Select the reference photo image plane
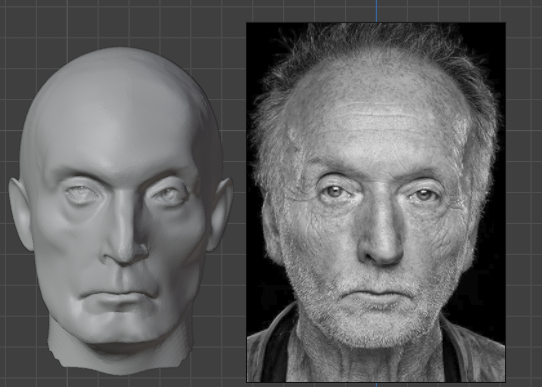Viewport: 542px width, 387px height. point(376,202)
